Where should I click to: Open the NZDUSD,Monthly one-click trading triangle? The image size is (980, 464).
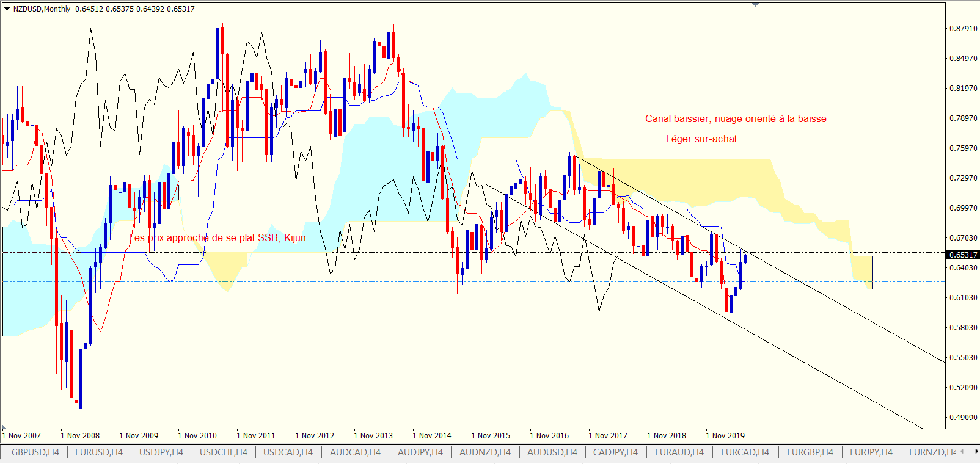[x=7, y=9]
